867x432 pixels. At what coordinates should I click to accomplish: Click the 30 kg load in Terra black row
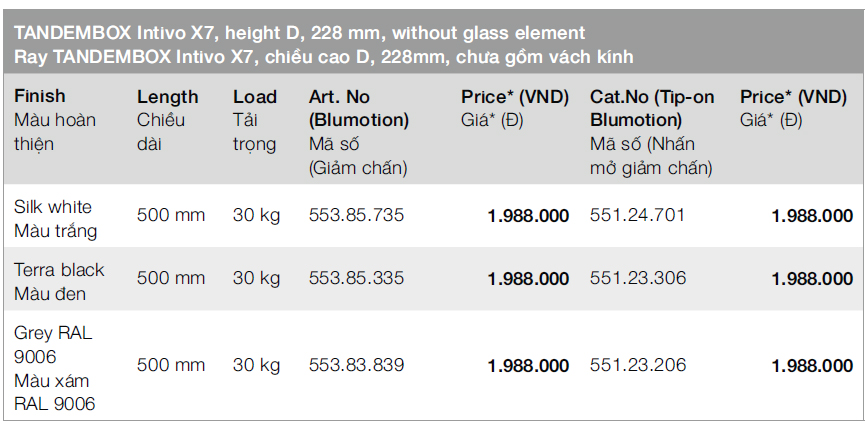click(256, 278)
